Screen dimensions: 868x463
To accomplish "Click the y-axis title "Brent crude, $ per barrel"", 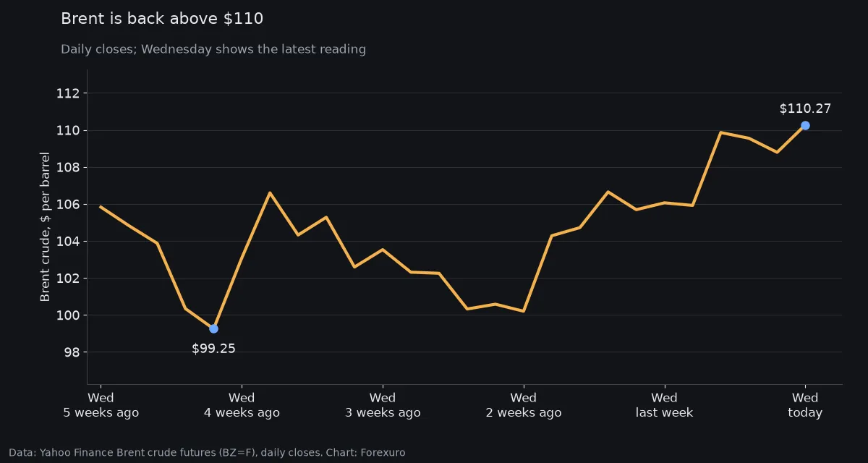I will (x=45, y=226).
